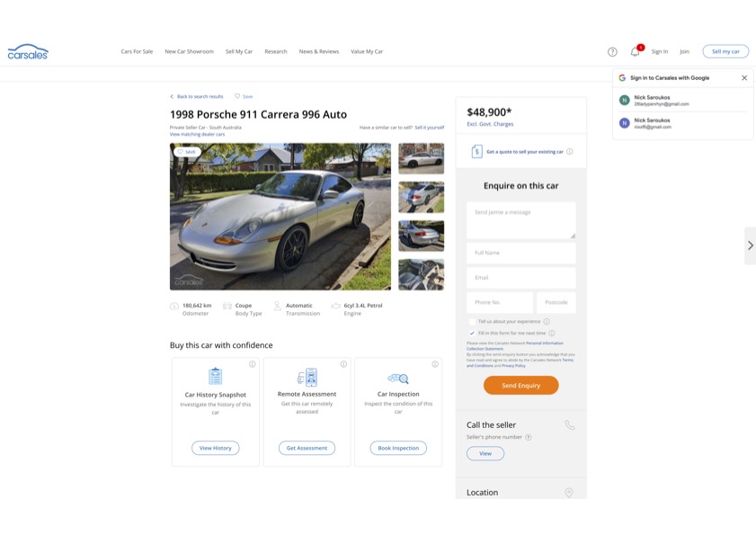Open Cars For Sale menu

[137, 51]
